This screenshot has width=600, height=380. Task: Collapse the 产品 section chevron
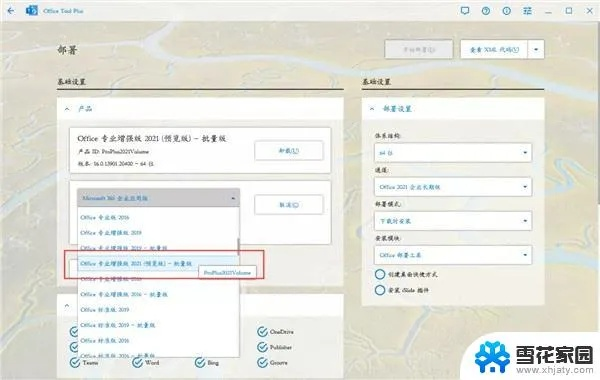(x=67, y=109)
